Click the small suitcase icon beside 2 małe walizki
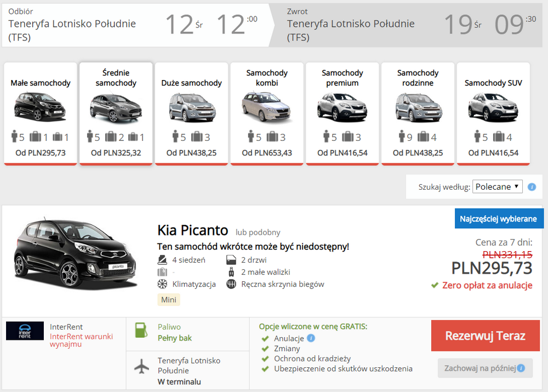Screen dimensions: 548x392 [x=231, y=272]
